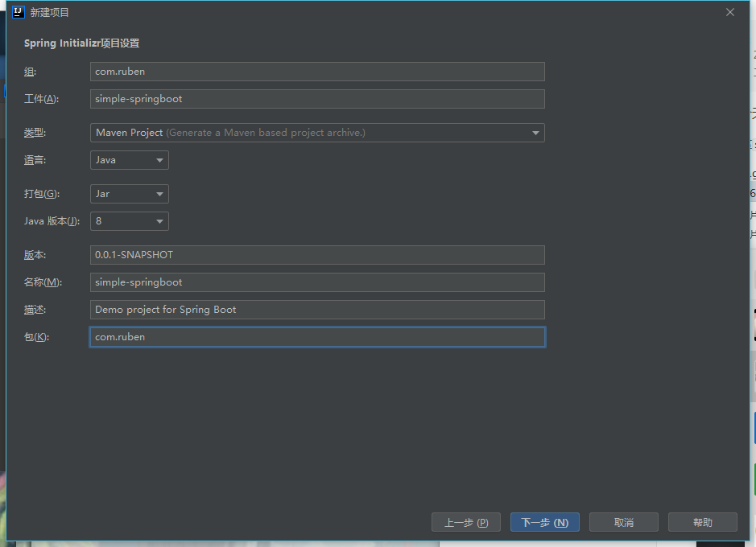This screenshot has height=547, width=756.
Task: Click the 描述: label
Action: point(35,310)
